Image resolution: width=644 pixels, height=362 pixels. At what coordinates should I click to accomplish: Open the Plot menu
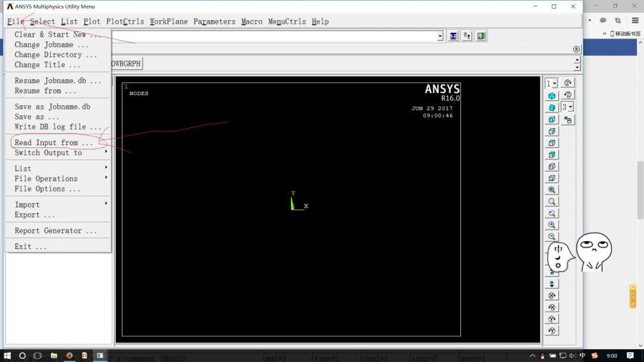pyautogui.click(x=92, y=21)
